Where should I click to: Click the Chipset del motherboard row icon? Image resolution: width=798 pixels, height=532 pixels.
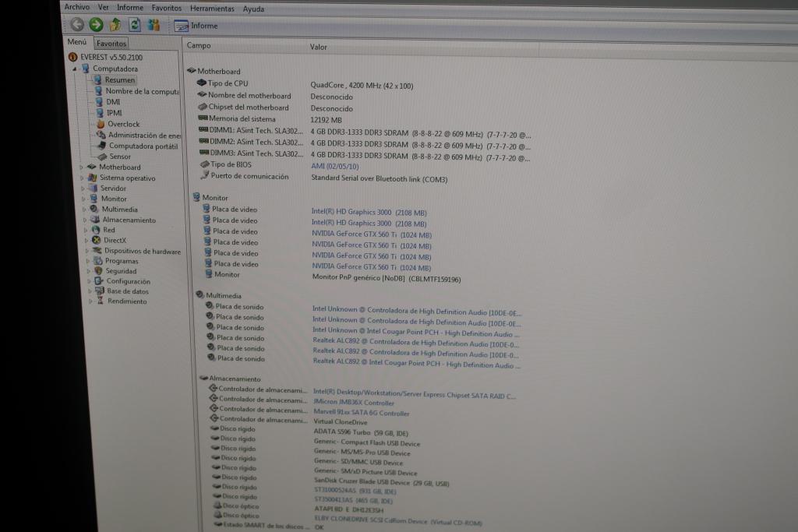[203, 107]
